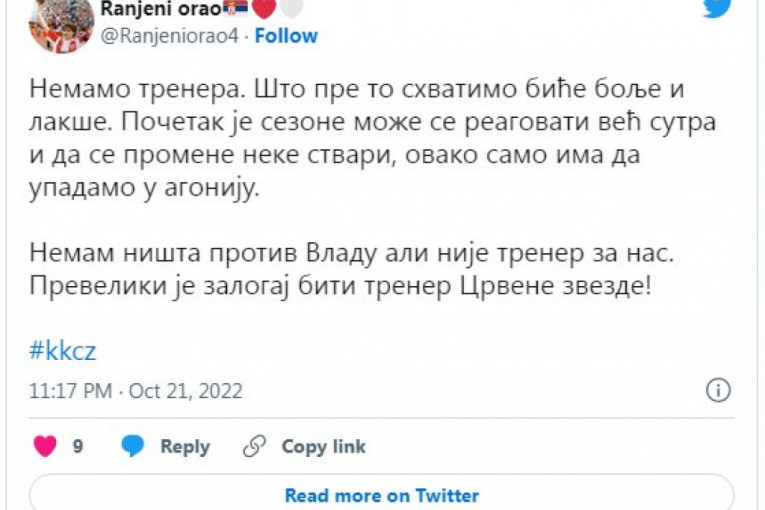Click the like count number 9
765x510 pixels.
click(x=78, y=447)
